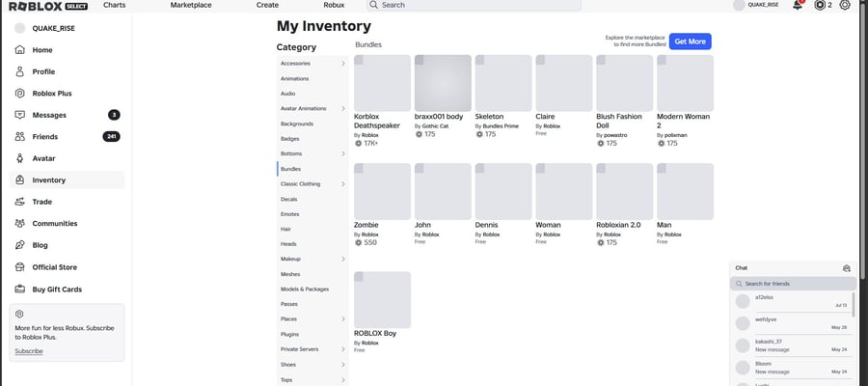Expand the Tops category chevron
Viewport: 868px width, 386px height.
343,380
